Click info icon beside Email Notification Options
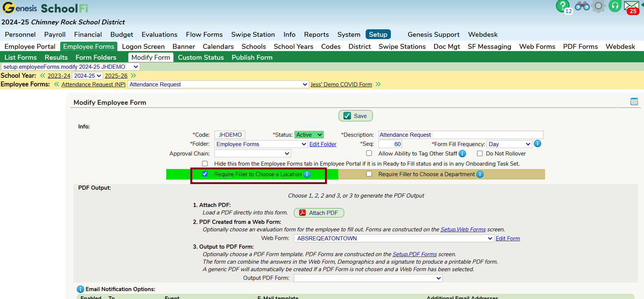 click(x=80, y=289)
